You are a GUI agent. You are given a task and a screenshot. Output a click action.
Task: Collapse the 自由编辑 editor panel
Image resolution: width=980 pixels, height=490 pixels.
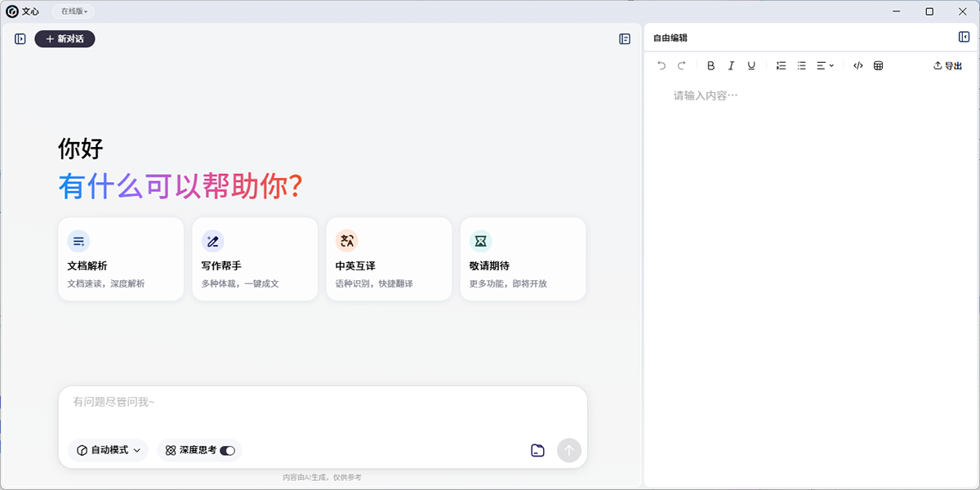(964, 38)
